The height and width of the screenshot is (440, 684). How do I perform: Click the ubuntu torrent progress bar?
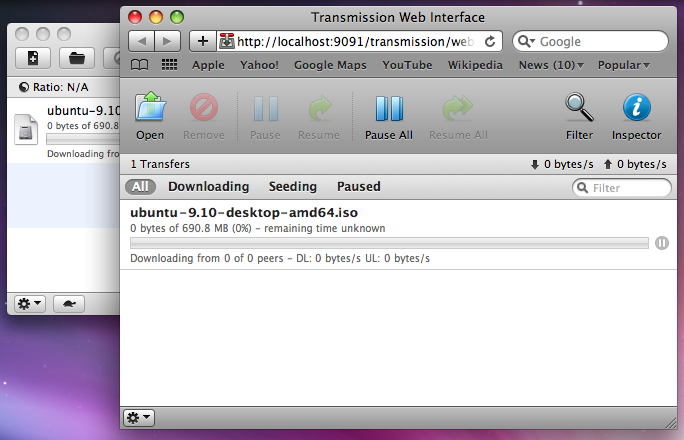[389, 243]
